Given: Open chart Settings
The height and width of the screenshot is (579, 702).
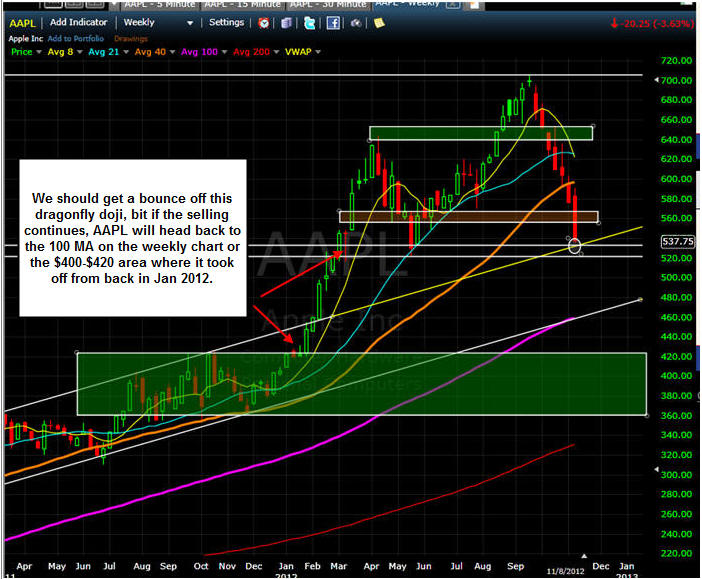Looking at the screenshot, I should pyautogui.click(x=227, y=22).
